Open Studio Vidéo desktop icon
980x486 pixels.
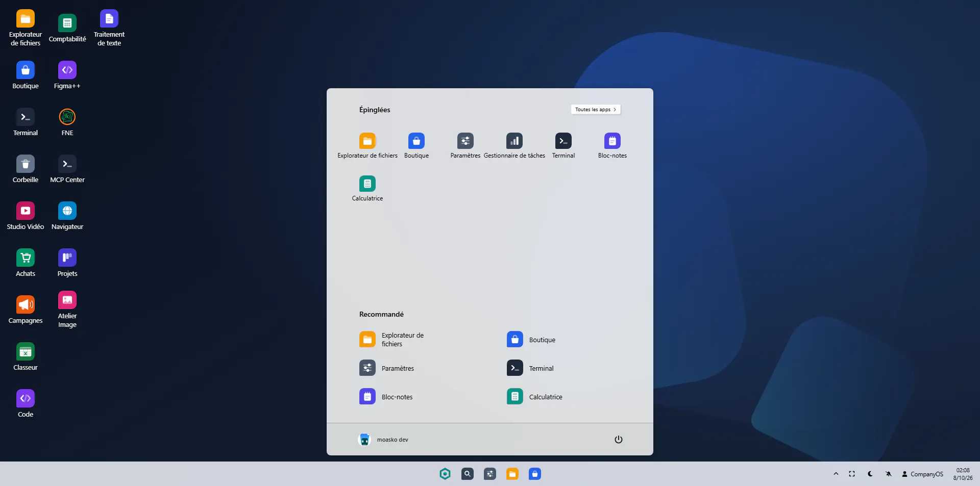tap(26, 216)
